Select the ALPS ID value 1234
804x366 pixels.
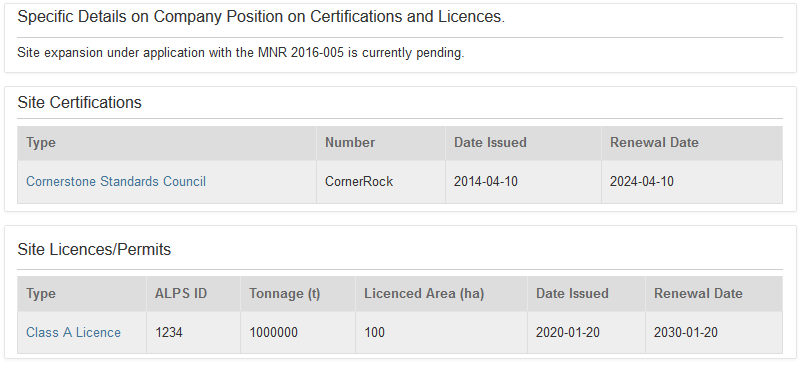tap(193, 333)
